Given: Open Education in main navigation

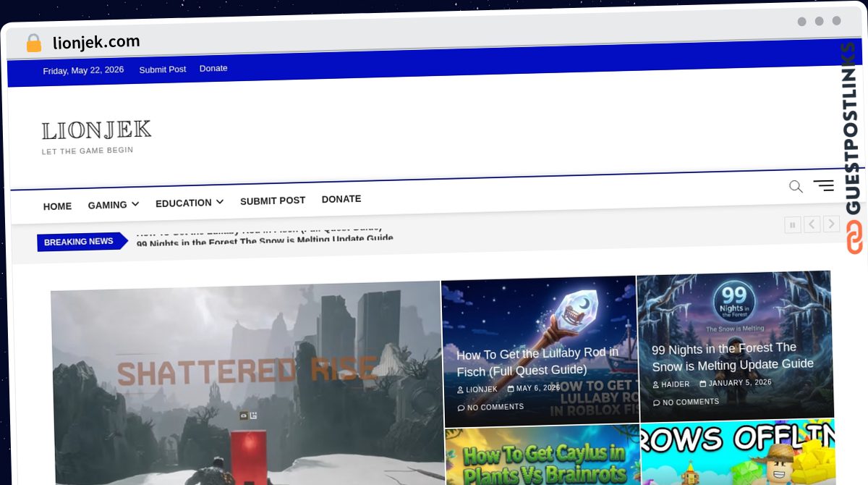Looking at the screenshot, I should pos(184,203).
